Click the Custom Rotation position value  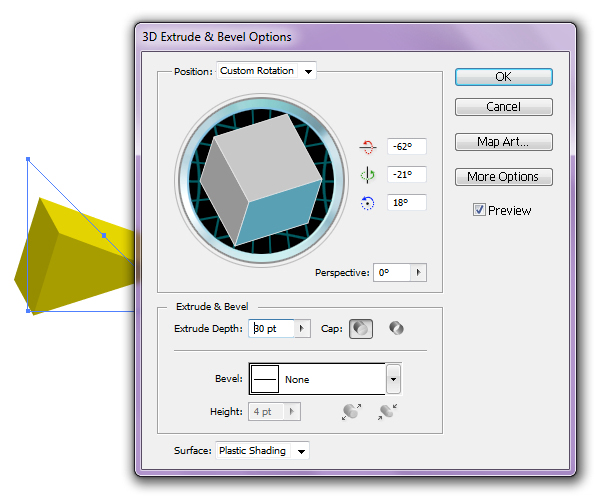tap(257, 71)
